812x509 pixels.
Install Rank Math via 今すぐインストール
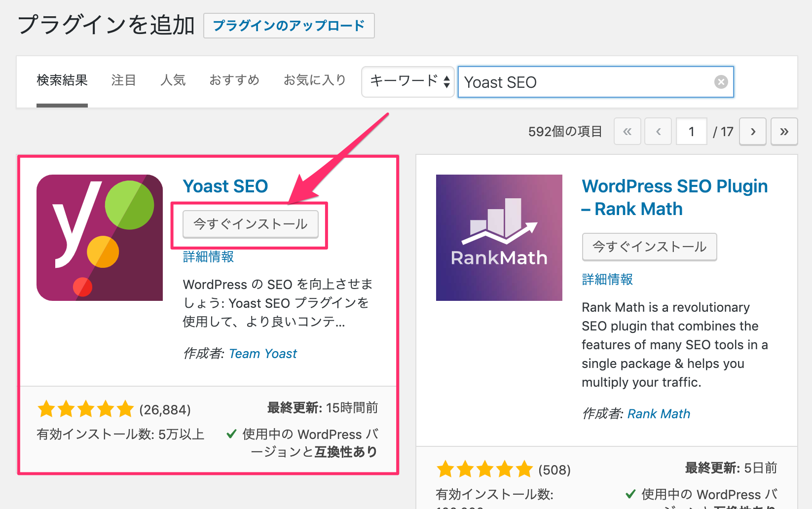(649, 247)
